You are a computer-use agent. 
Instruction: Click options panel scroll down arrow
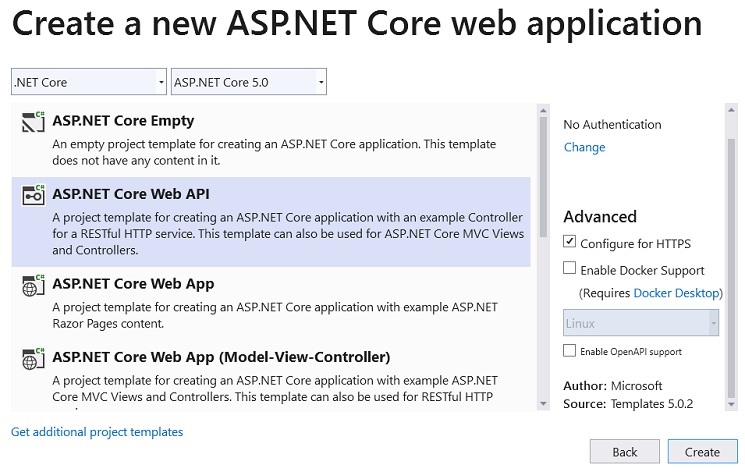pyautogui.click(x=731, y=404)
